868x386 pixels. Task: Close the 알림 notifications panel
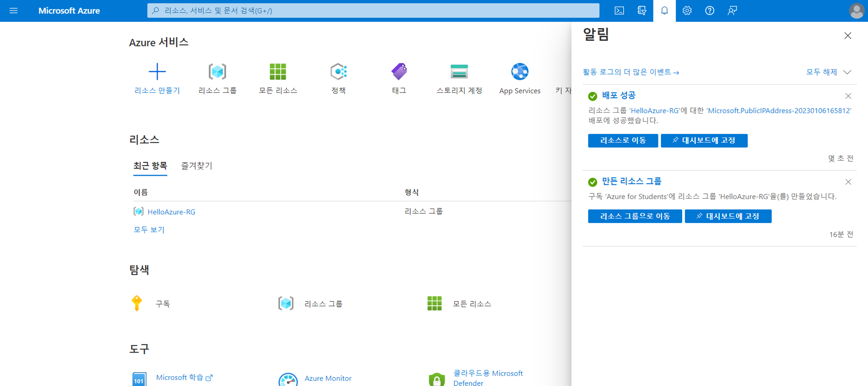pos(848,36)
